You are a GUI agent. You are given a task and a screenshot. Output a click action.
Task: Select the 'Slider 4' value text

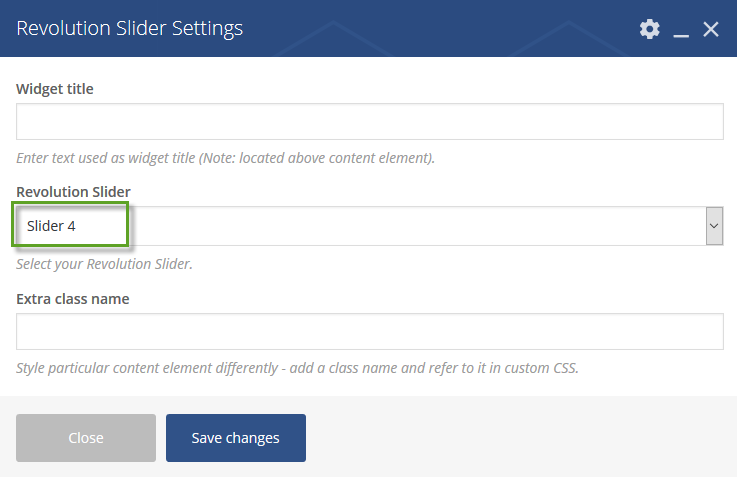coord(51,226)
